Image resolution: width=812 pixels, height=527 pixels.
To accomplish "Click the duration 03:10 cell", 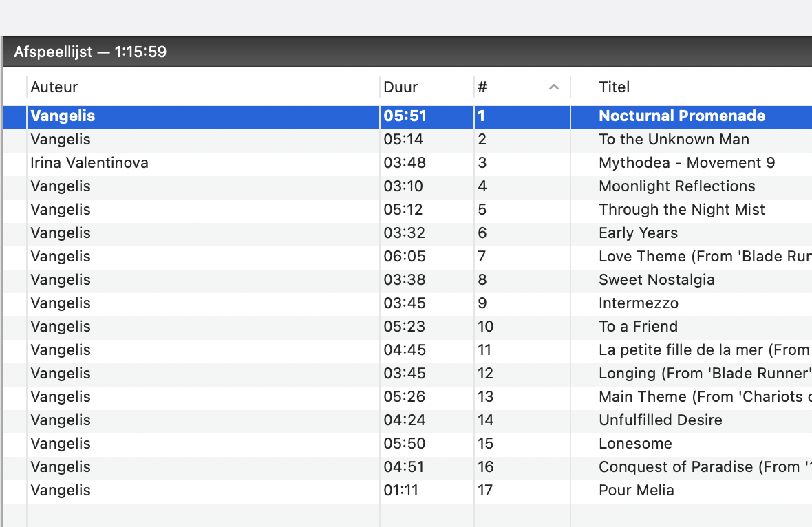I will [403, 186].
